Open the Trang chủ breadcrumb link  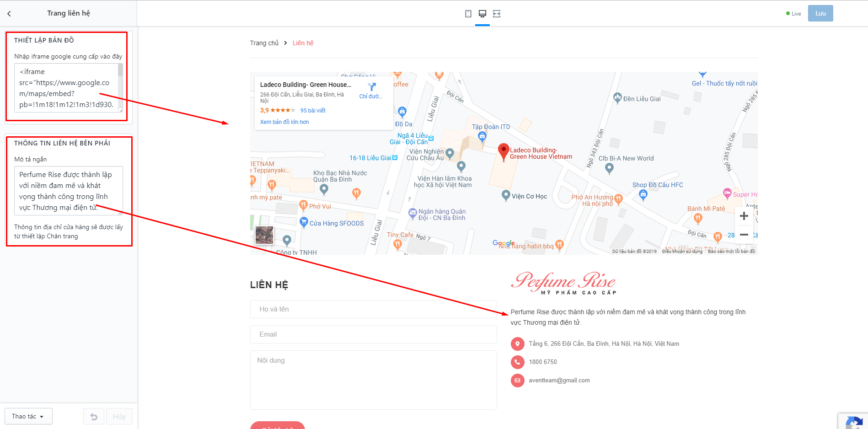[x=264, y=43]
